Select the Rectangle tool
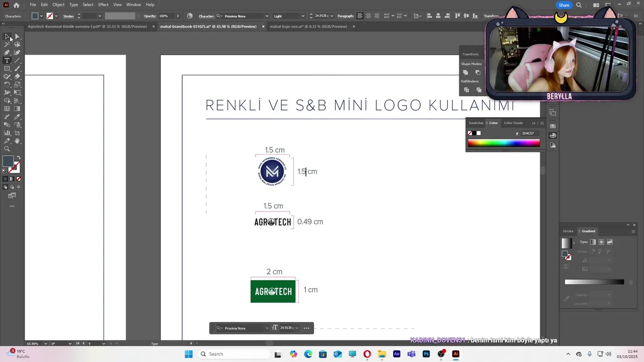Screen dimensions: 644x362 pyautogui.click(x=7, y=69)
